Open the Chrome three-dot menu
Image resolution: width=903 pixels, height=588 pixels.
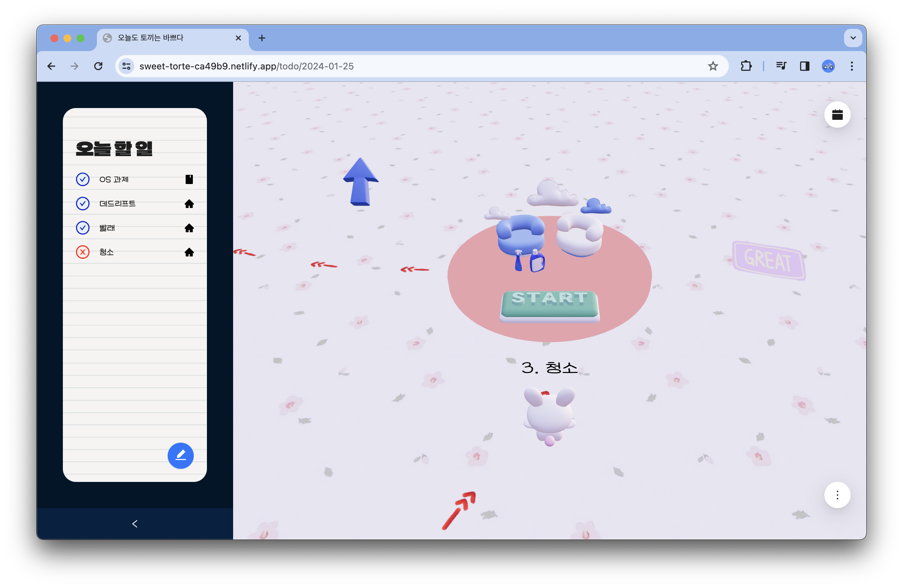(852, 66)
